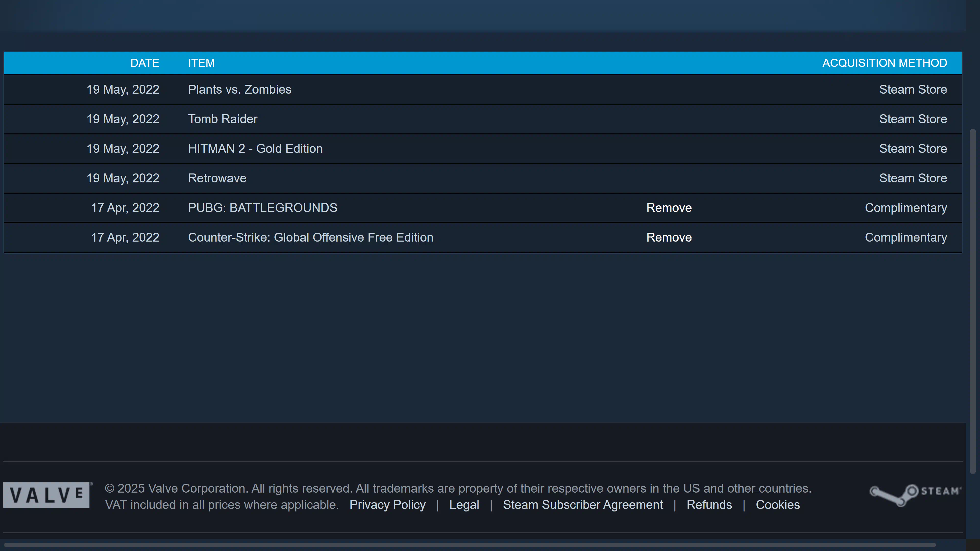This screenshot has width=980, height=551.
Task: Open the Cookies link
Action: (x=778, y=505)
